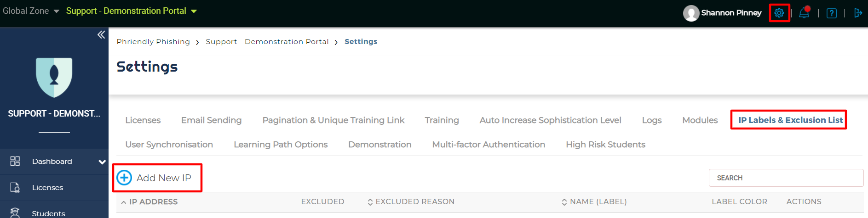This screenshot has width=868, height=218.
Task: Open Licenses in the sidebar
Action: tap(47, 188)
